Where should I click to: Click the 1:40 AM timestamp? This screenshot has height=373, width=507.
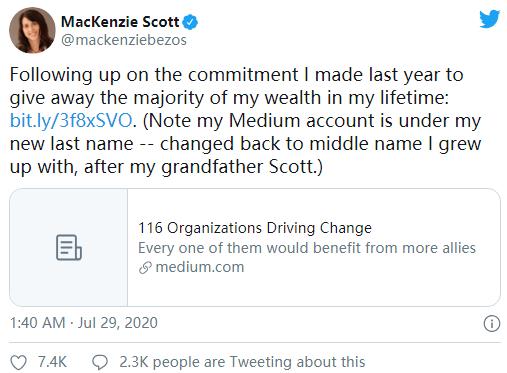37,323
